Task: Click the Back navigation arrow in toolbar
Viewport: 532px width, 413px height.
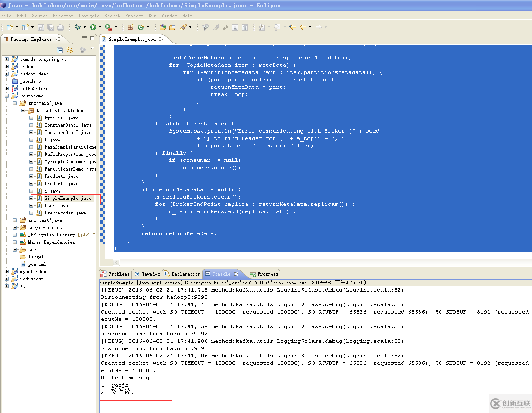Action: (303, 27)
